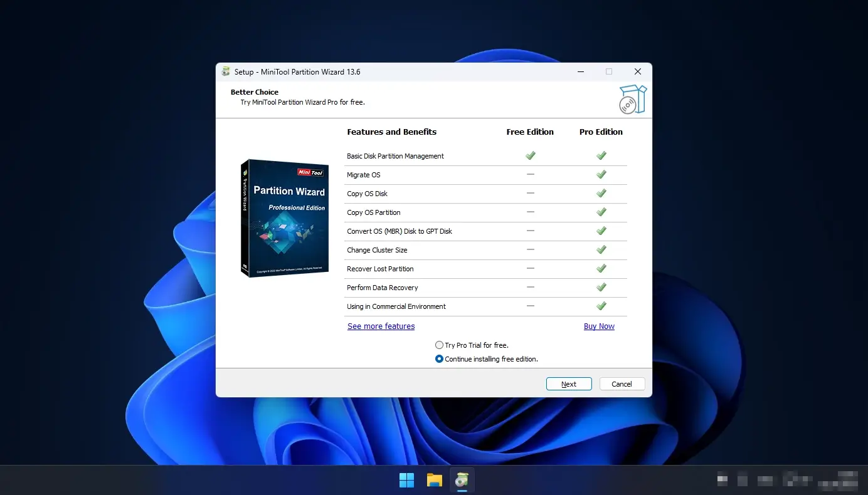Click the MiniTool setup taskbar icon
Viewport: 868px width, 495px height.
coord(462,480)
